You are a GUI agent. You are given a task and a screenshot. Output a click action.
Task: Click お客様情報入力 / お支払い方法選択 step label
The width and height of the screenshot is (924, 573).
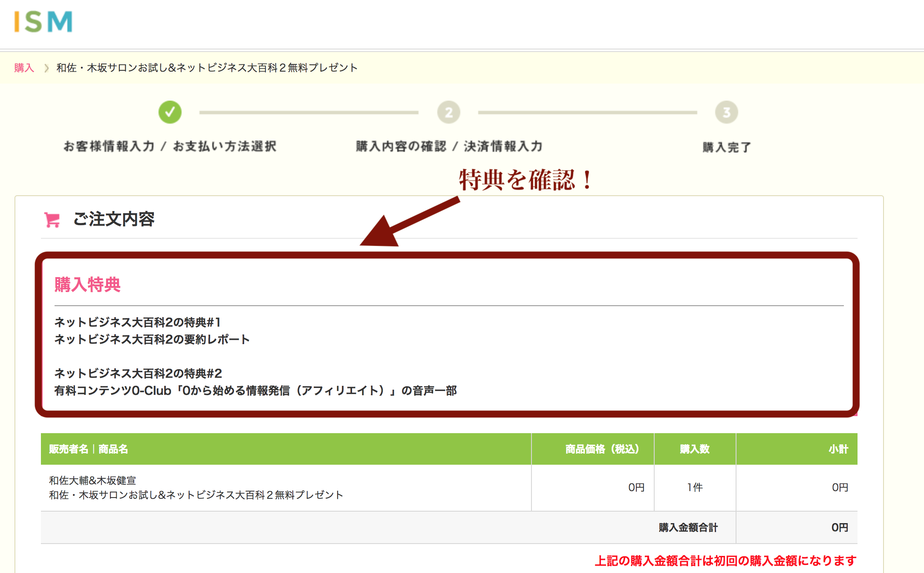[170, 146]
